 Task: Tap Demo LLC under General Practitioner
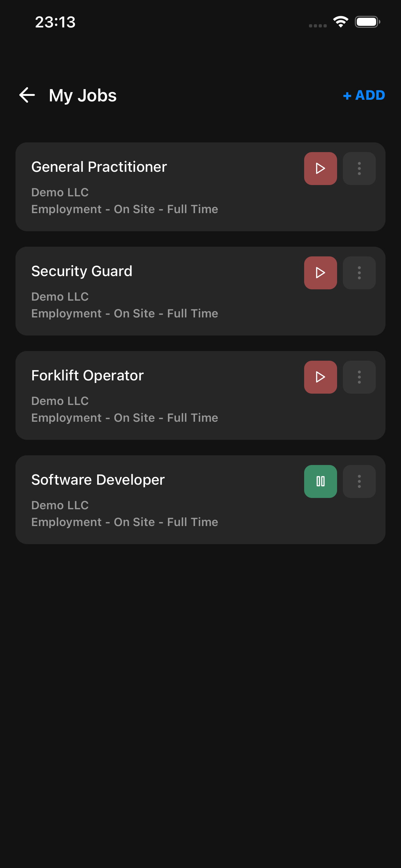point(60,192)
